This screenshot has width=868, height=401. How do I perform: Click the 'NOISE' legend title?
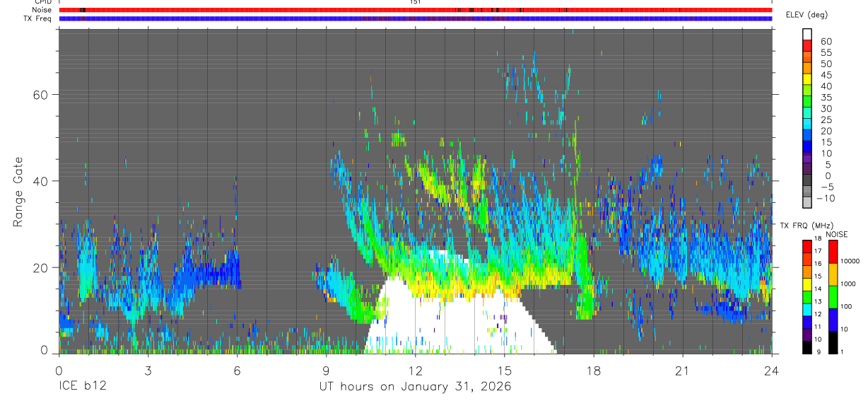(837, 235)
